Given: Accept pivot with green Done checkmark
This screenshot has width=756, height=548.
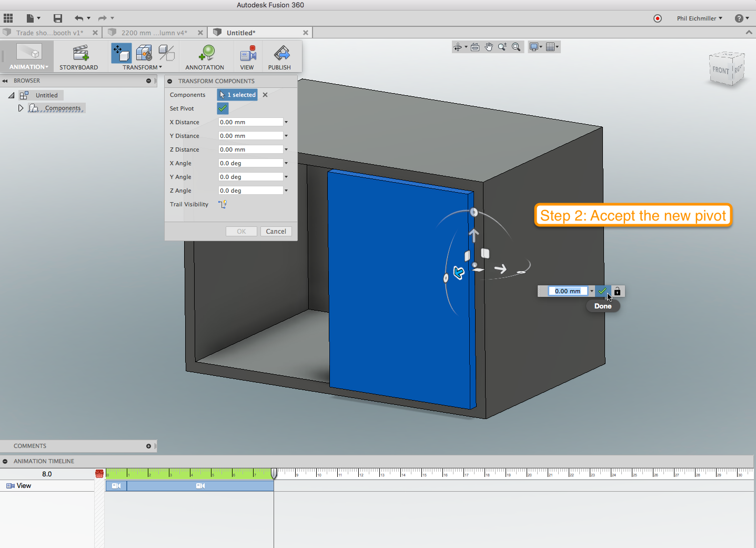Looking at the screenshot, I should point(603,291).
